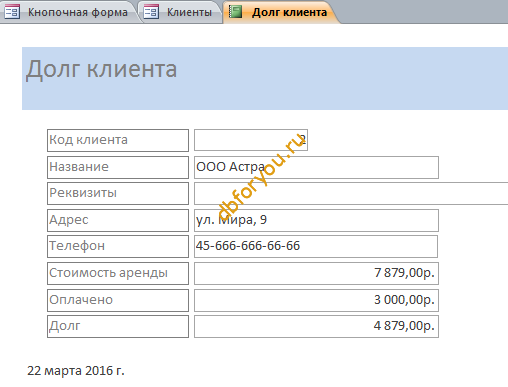The image size is (508, 387).
Task: Select the Код клиента label
Action: 118,140
